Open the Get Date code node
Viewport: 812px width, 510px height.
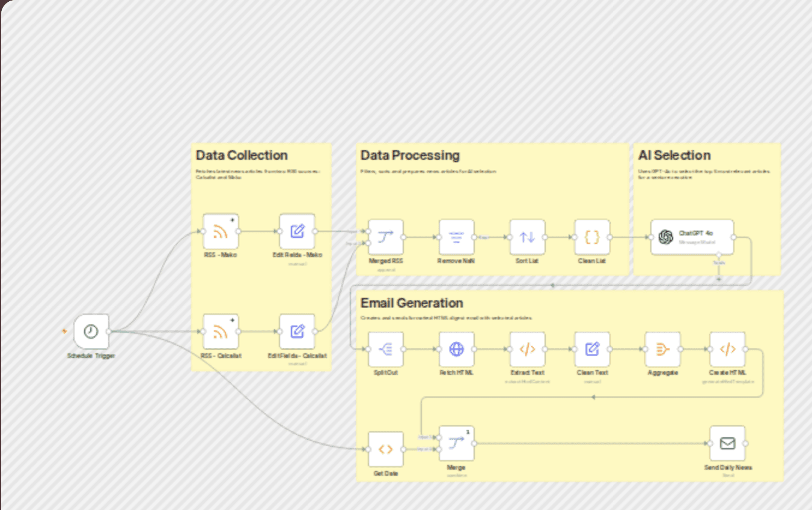click(x=386, y=449)
